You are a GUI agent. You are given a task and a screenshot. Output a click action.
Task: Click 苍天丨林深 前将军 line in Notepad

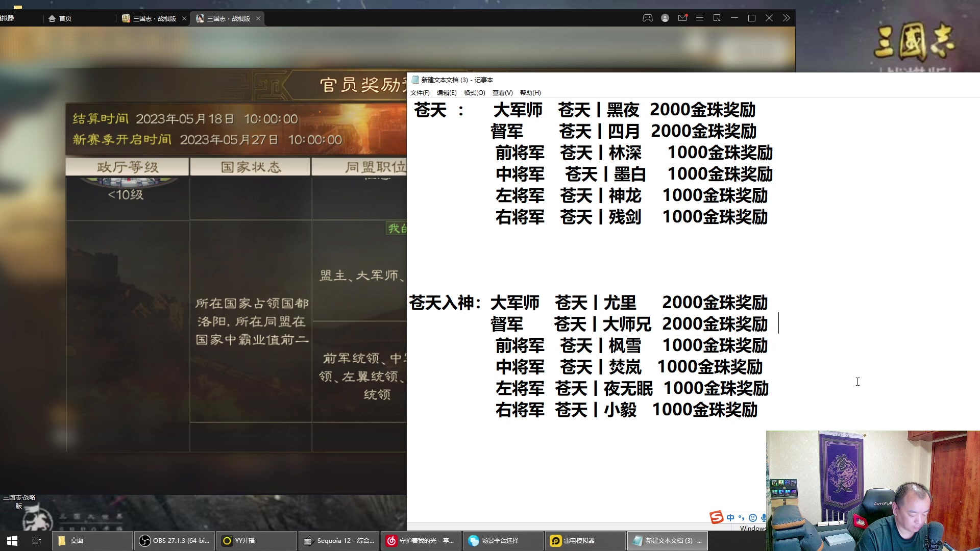634,153
